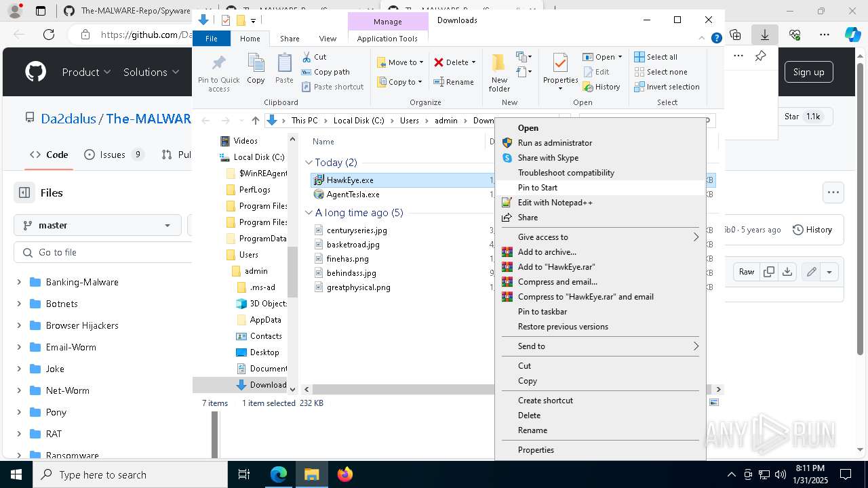
Task: Choose Delete in context menu
Action: click(x=600, y=415)
